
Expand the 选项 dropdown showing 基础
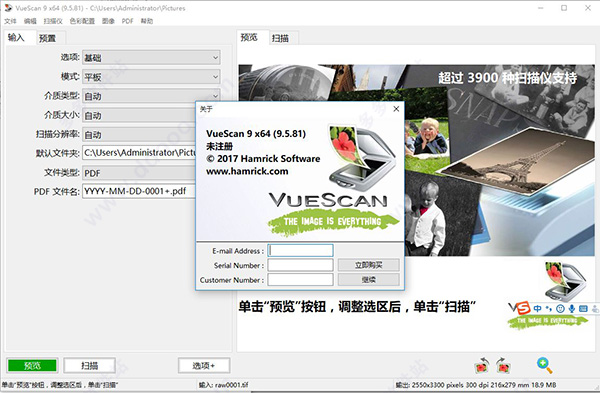[151, 58]
